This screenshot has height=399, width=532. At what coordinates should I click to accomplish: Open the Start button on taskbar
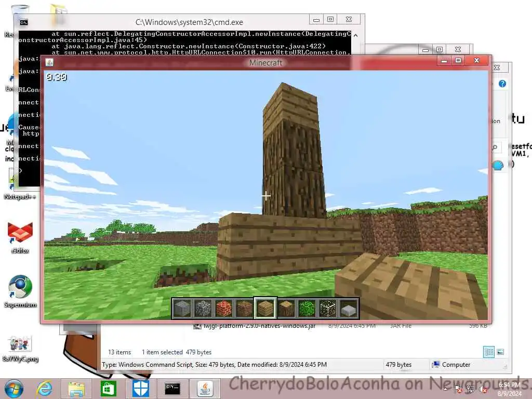coord(14,389)
